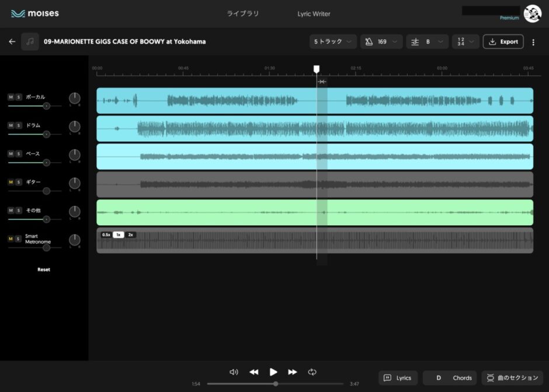Click the back arrow beside song title

[x=12, y=41]
